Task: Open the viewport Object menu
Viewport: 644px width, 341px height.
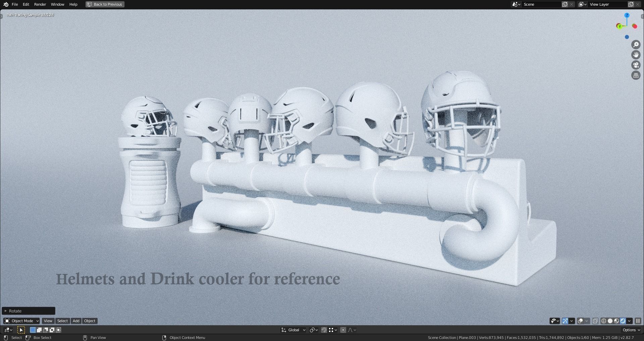Action: (x=90, y=321)
